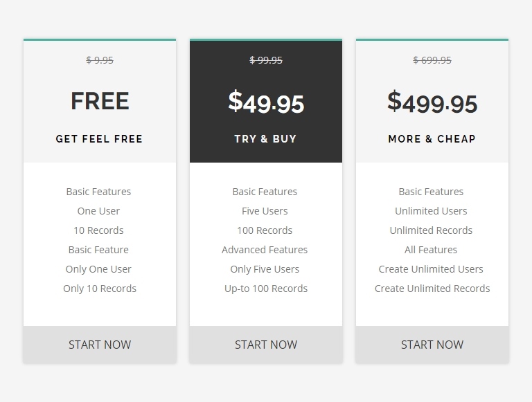Select the FREE price heading
The width and height of the screenshot is (532, 402).
click(100, 102)
